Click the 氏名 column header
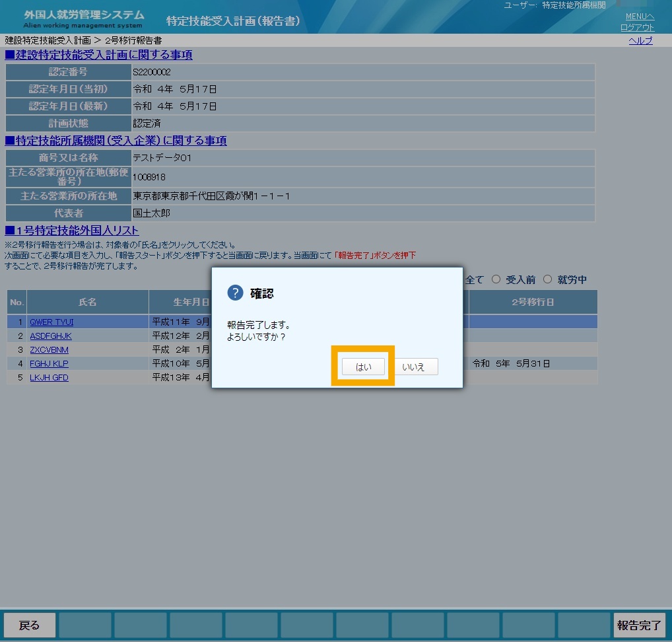The image size is (672, 642). pos(87,302)
